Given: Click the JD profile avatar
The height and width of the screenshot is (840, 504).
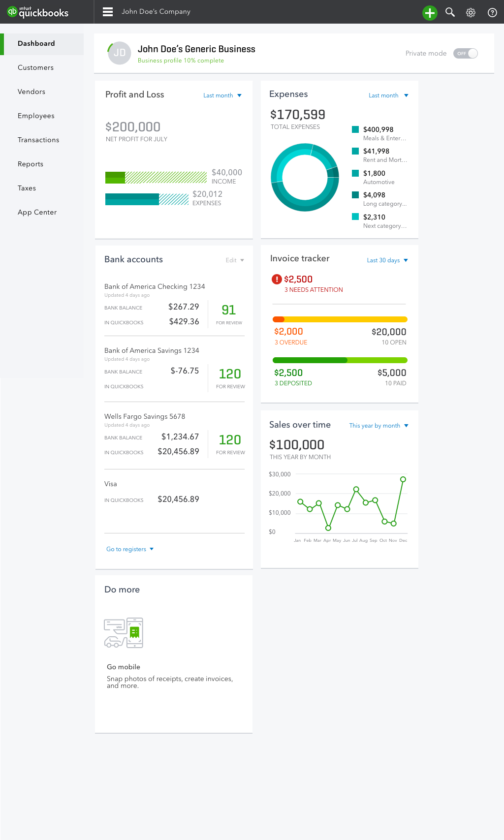Looking at the screenshot, I should pos(120,53).
